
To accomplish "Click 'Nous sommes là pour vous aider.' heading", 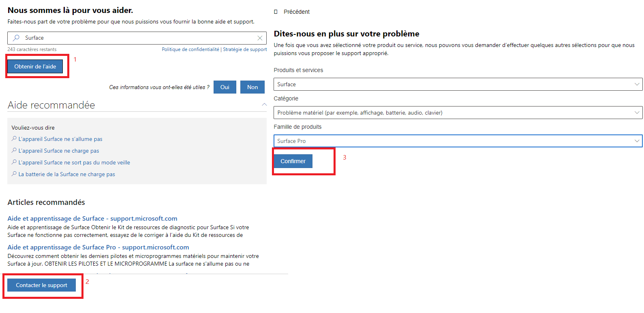I will (x=70, y=10).
